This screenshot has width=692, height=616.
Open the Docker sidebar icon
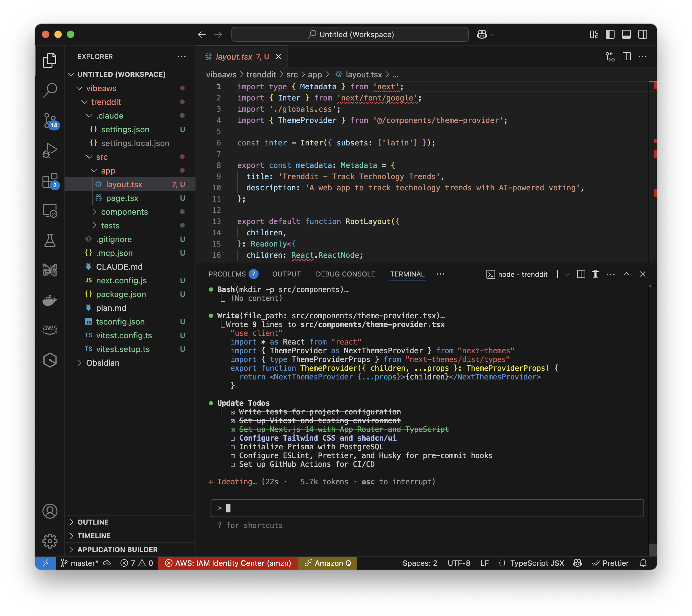pos(50,300)
